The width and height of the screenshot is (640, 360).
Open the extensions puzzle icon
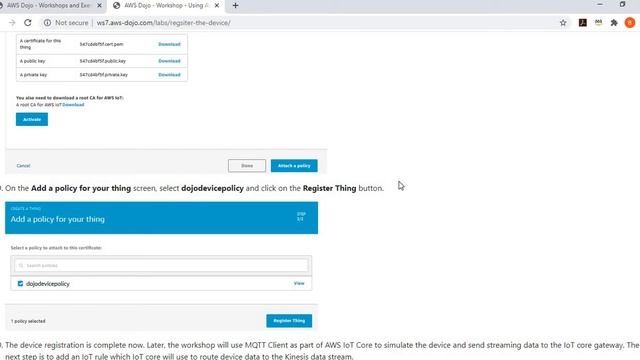(x=614, y=23)
